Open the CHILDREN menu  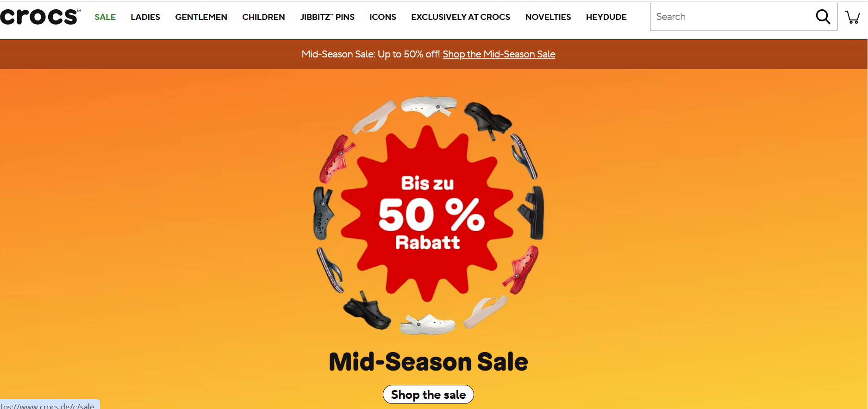(x=263, y=17)
